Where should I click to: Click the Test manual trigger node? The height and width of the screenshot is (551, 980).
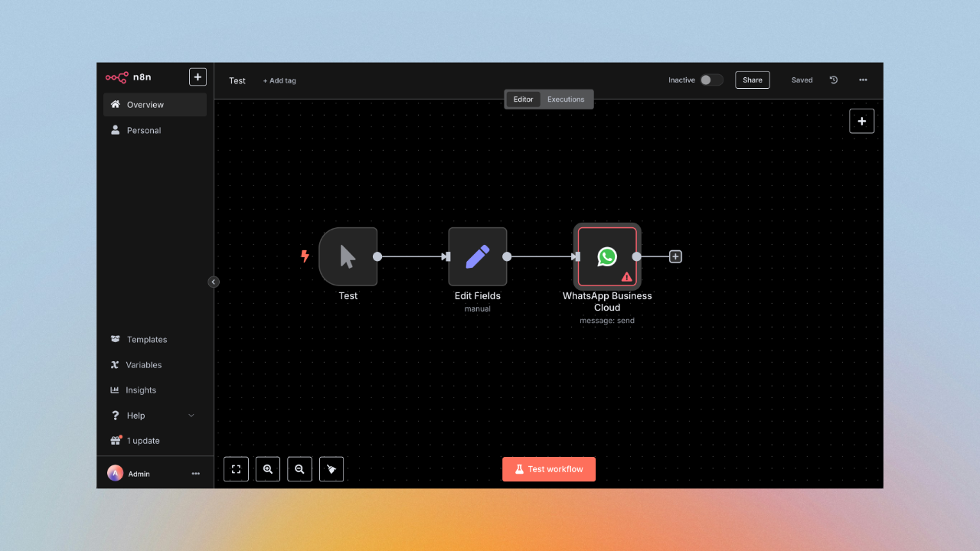click(348, 256)
